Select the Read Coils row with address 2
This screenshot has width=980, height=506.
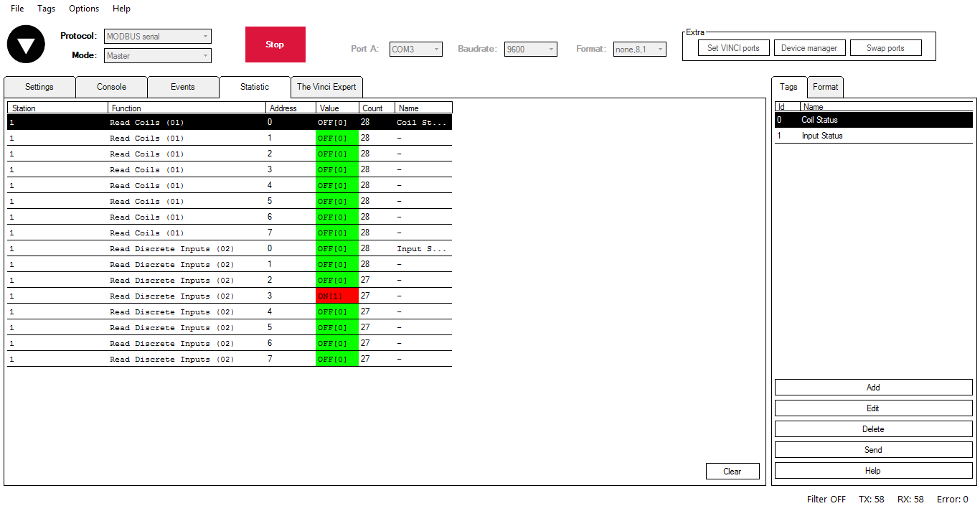coord(230,154)
